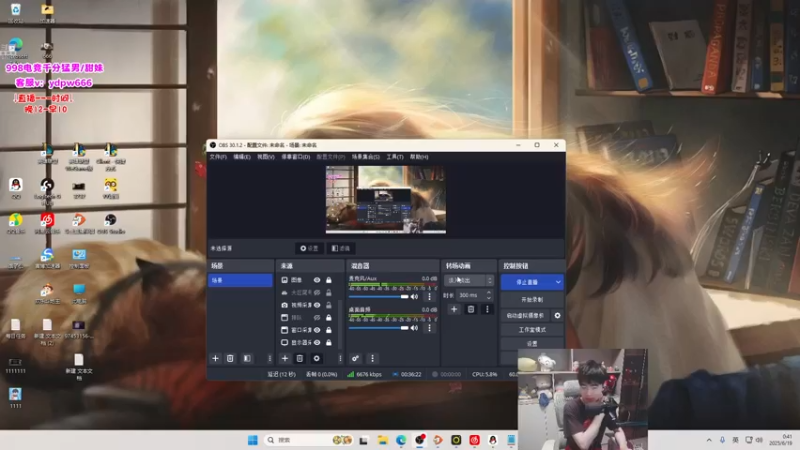The image size is (800, 450).
Task: Open text file named 1111111 on desktop
Action: 15,366
